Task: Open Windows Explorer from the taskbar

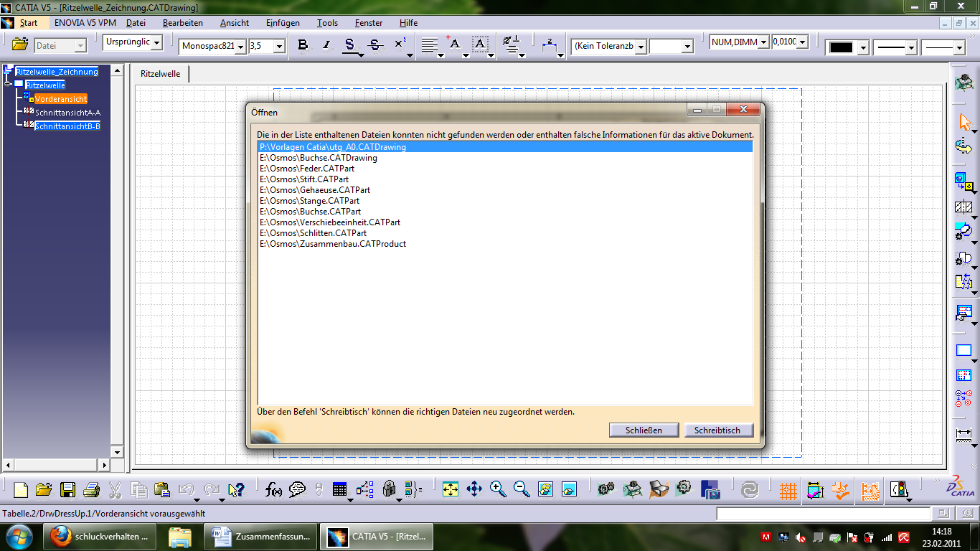Action: 179,537
